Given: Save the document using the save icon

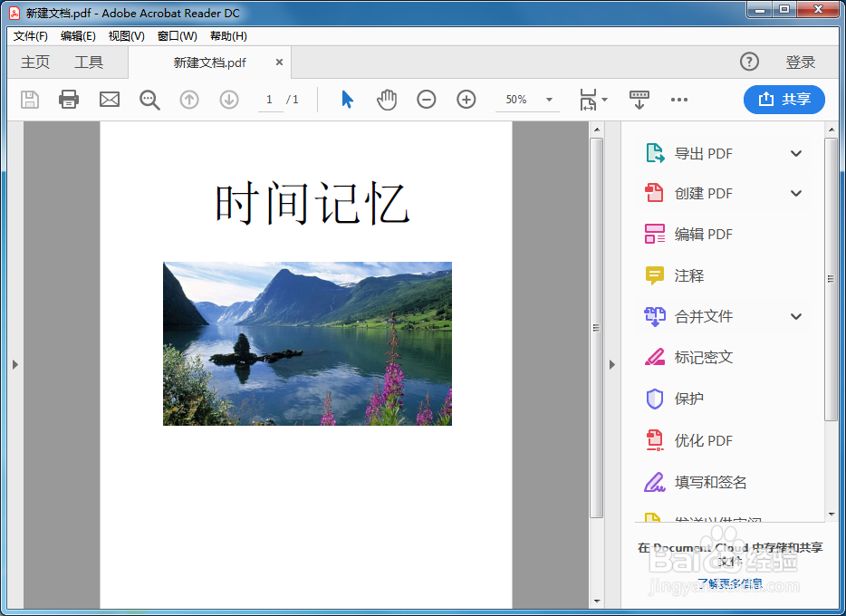Looking at the screenshot, I should (x=29, y=100).
